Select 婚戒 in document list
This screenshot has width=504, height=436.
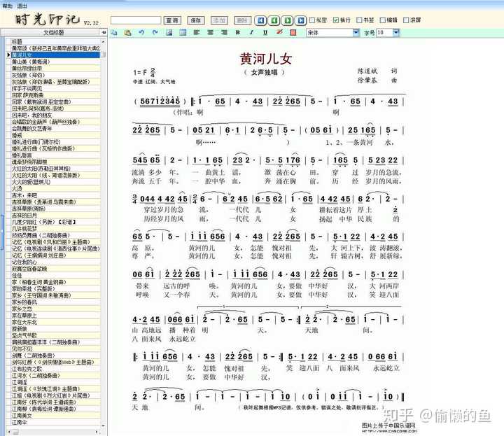56,135
